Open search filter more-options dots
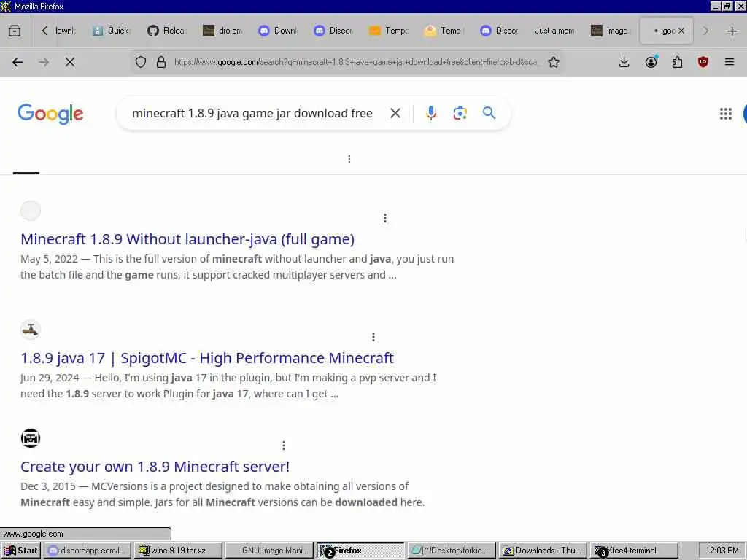 [x=349, y=159]
